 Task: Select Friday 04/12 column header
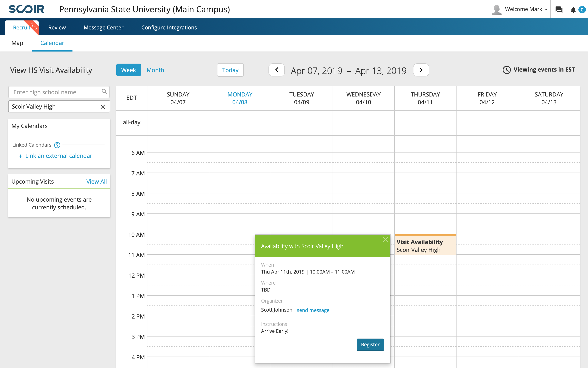pos(487,98)
